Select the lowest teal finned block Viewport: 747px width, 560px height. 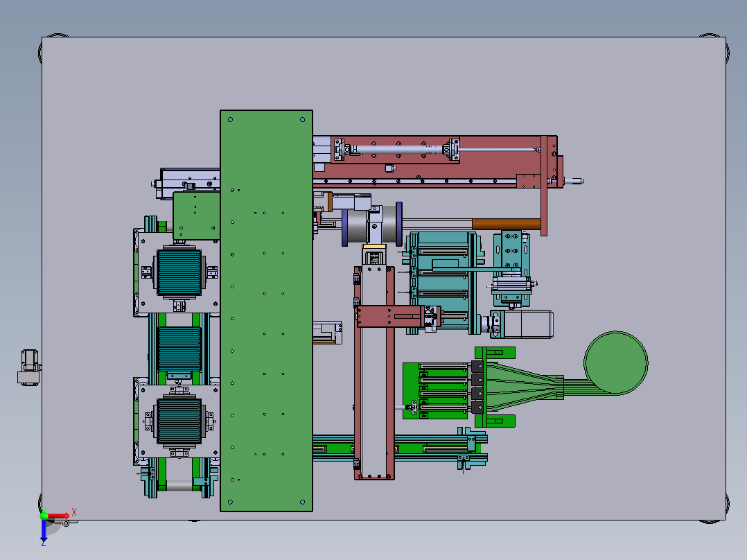coord(179,421)
